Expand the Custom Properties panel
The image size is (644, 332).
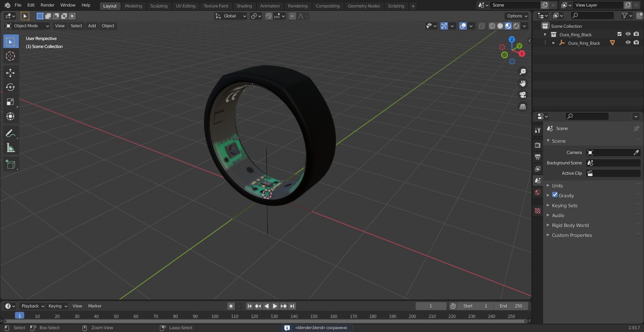coord(572,235)
